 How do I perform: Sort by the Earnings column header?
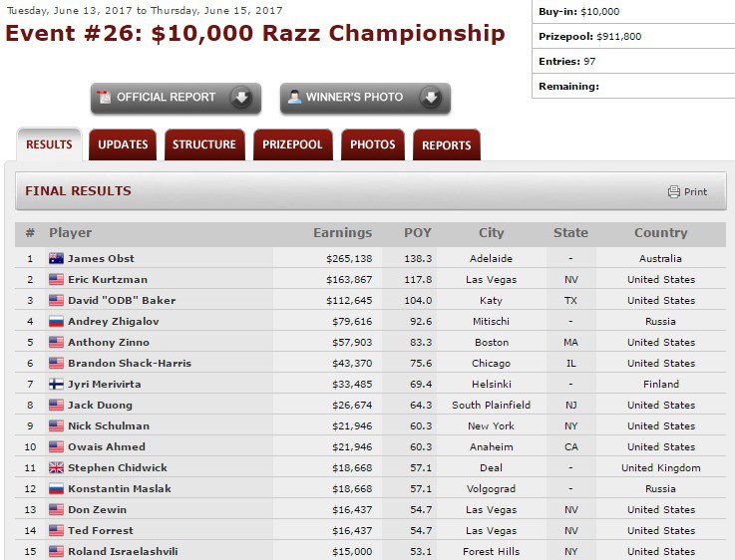click(342, 233)
